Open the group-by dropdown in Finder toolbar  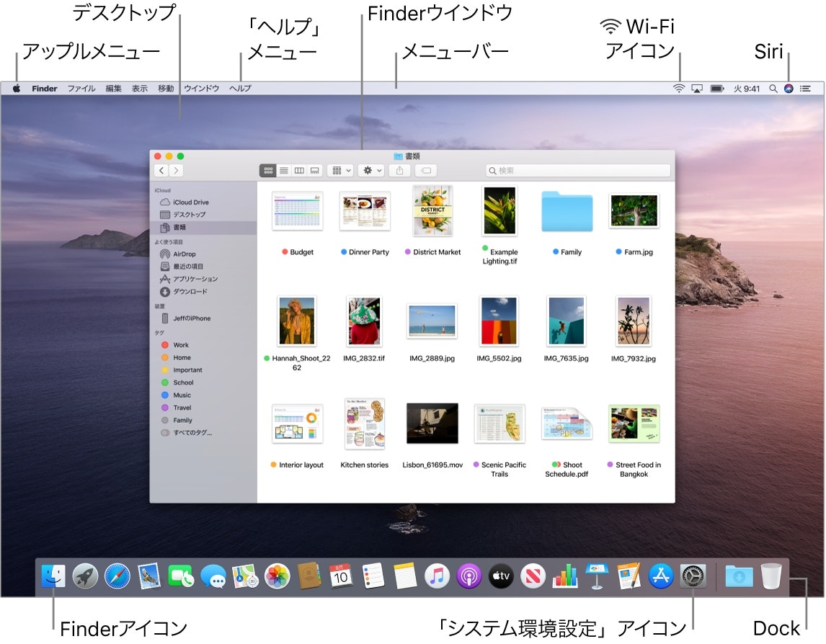click(340, 170)
